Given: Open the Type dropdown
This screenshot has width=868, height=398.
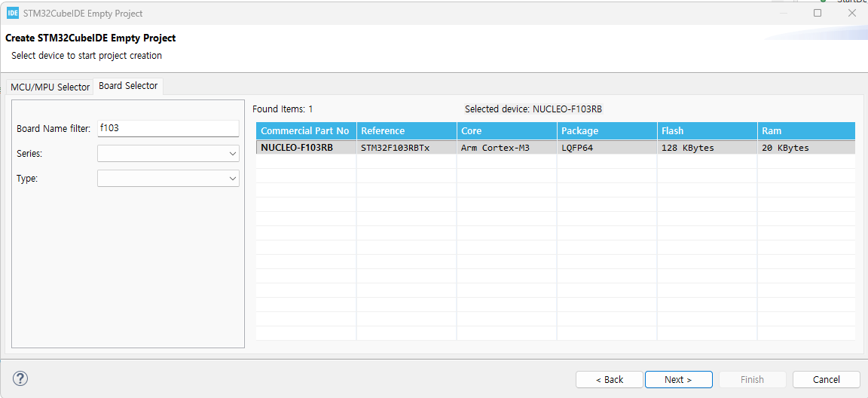Looking at the screenshot, I should click(x=168, y=178).
